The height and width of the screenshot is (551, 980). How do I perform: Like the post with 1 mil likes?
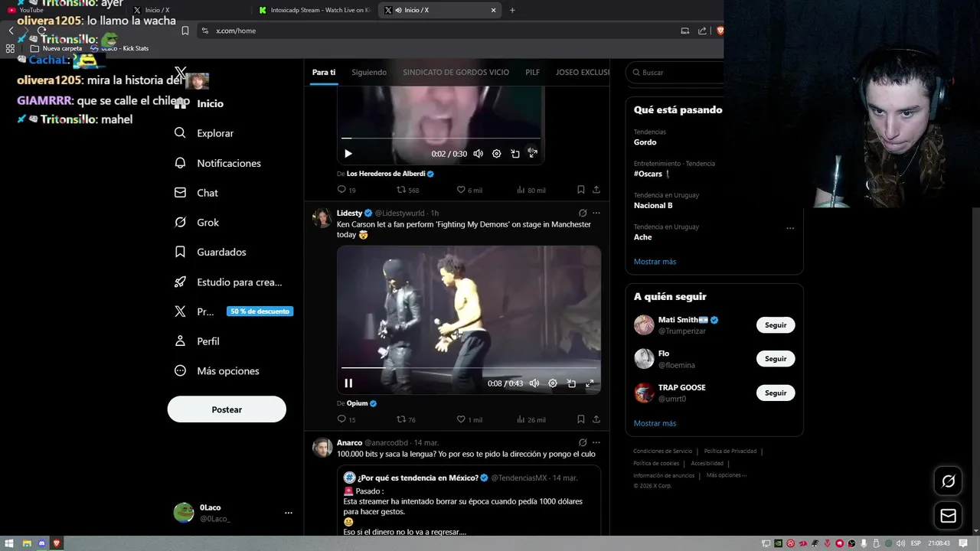tap(469, 419)
